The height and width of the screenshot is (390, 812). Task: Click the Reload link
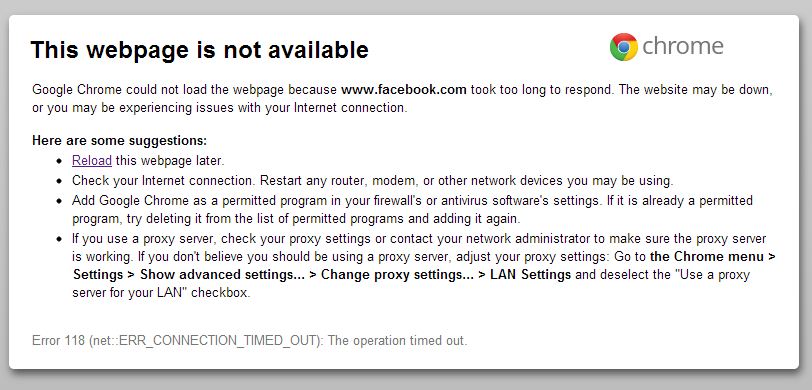[x=92, y=161]
